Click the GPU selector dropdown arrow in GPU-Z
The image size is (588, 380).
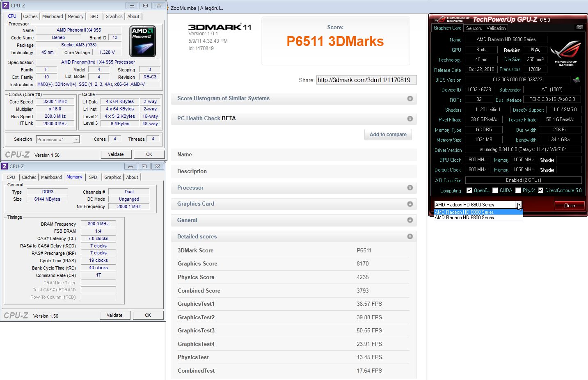pos(519,204)
